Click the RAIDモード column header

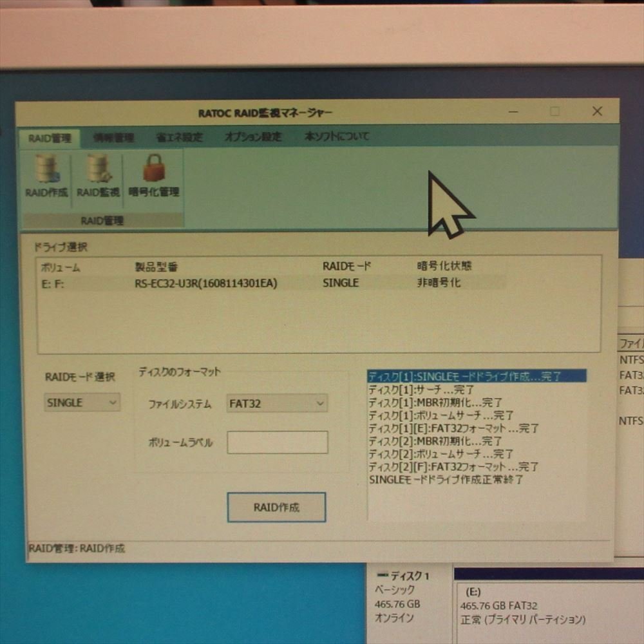point(346,267)
